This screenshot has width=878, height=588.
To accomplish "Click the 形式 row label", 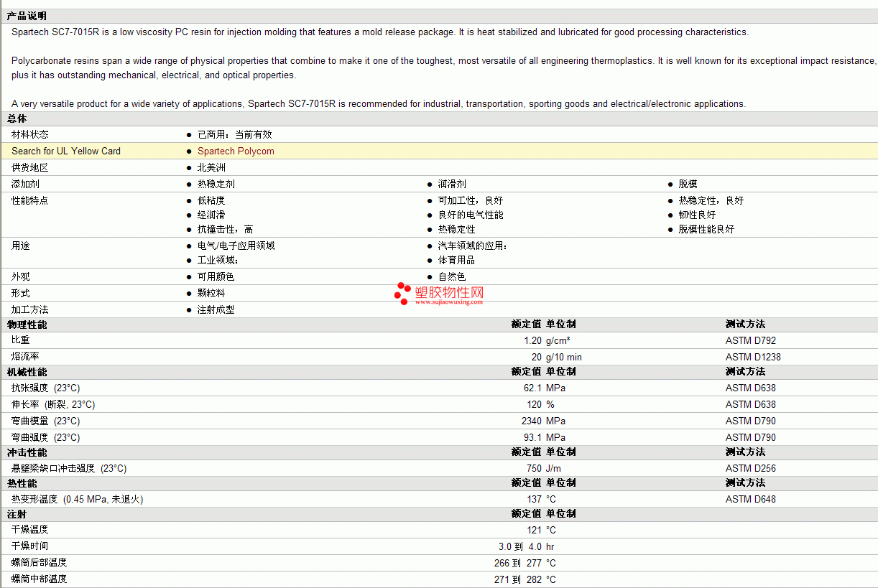I will coord(21,293).
